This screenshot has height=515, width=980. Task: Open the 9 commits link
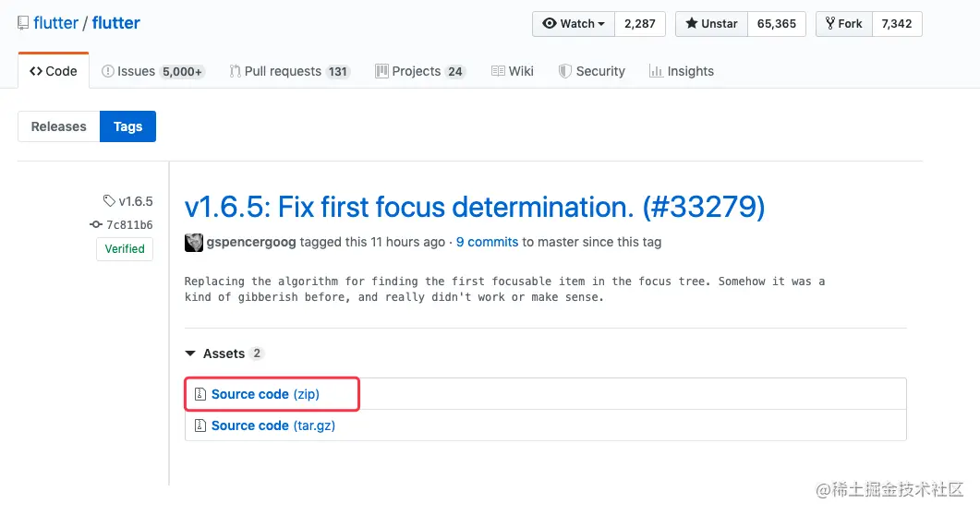pyautogui.click(x=487, y=242)
